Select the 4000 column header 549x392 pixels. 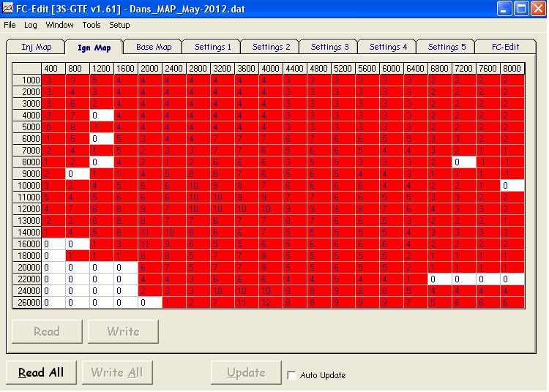coord(270,68)
